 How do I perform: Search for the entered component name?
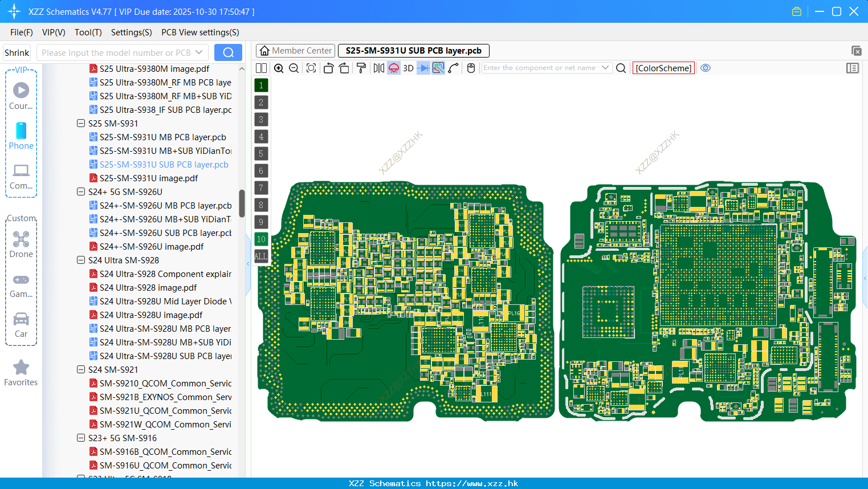pos(621,68)
